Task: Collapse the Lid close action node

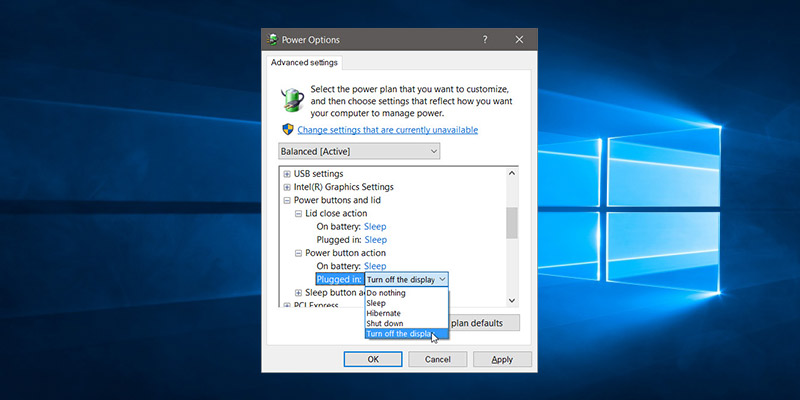Action: pos(298,214)
